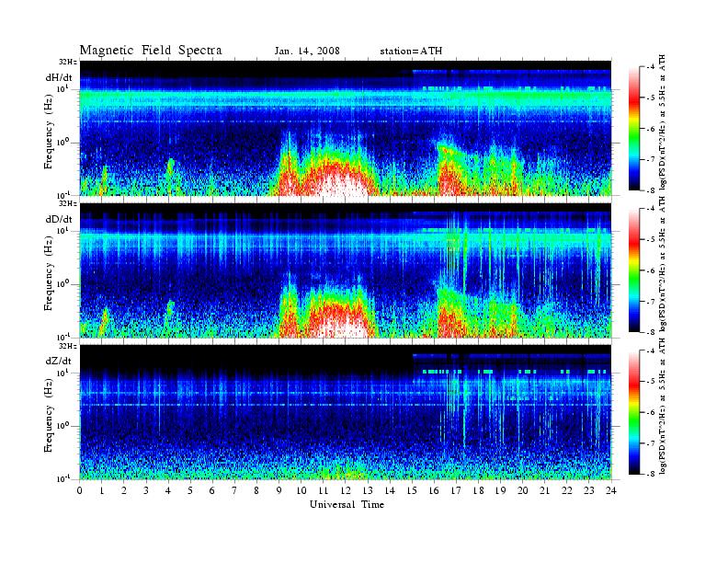Click hour tick "17" on the time axis
The image size is (728, 563).
click(x=457, y=490)
